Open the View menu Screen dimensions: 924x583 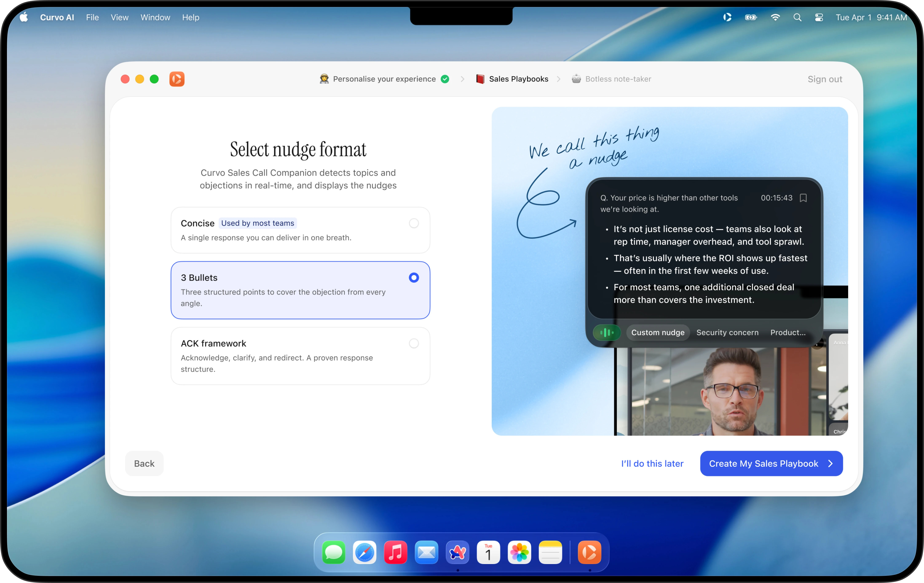(x=120, y=17)
